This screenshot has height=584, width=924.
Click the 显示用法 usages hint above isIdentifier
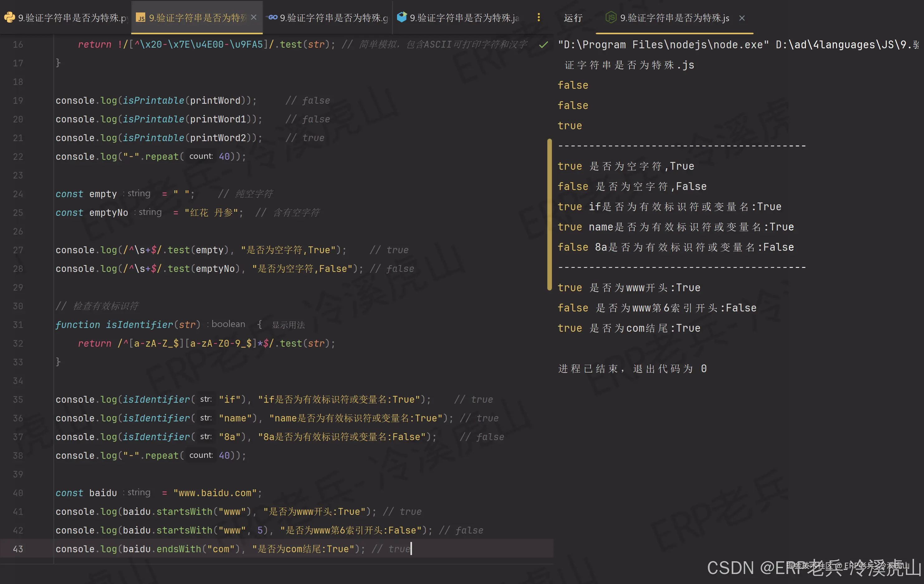tap(288, 325)
